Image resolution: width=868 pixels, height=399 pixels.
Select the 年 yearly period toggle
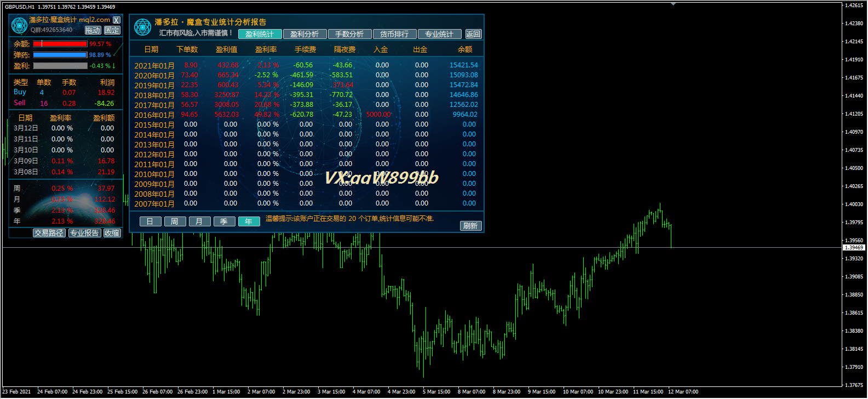[x=249, y=221]
